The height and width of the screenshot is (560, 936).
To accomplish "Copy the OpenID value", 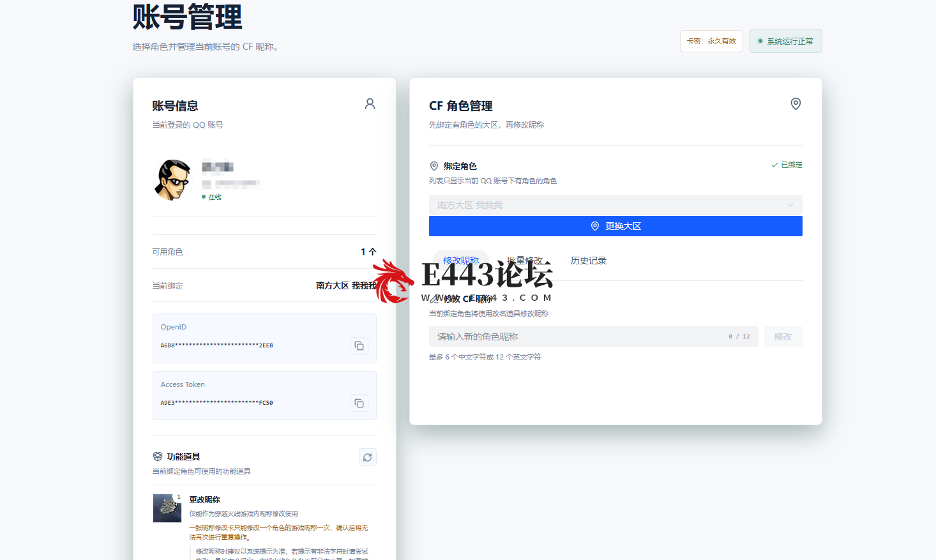I will pos(359,346).
